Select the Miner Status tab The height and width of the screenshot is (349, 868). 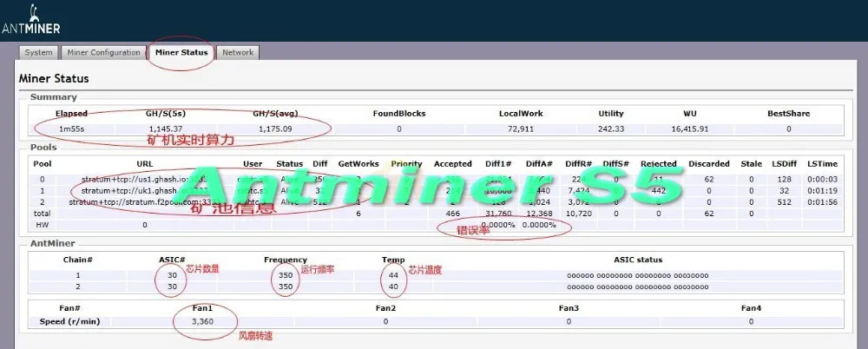pos(181,53)
